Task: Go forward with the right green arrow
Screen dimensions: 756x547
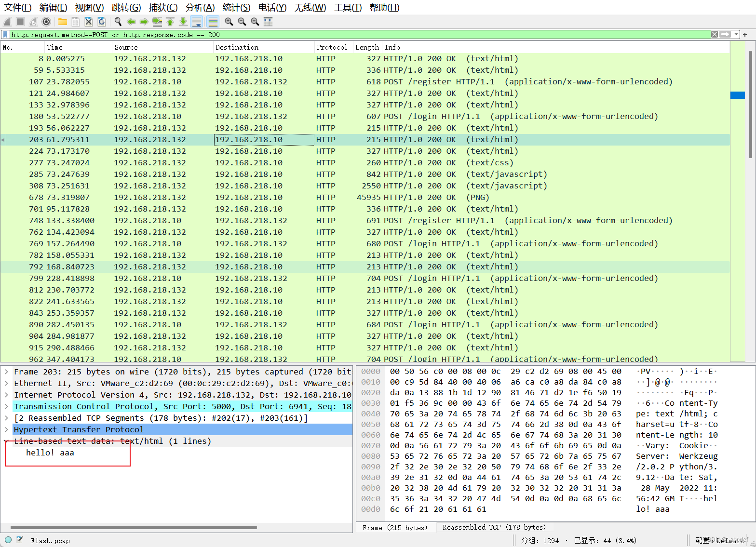Action: coord(144,22)
